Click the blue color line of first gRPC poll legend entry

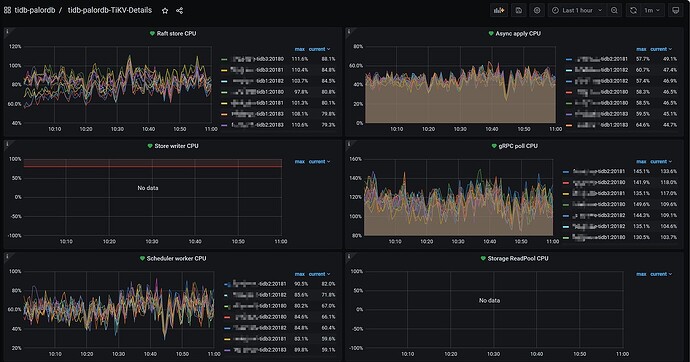pos(566,172)
